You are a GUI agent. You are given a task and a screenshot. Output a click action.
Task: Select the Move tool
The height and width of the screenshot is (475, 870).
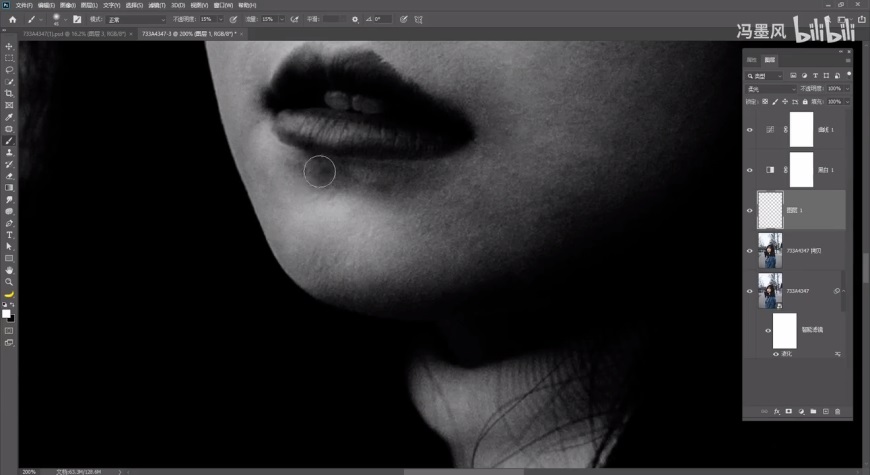[x=9, y=47]
